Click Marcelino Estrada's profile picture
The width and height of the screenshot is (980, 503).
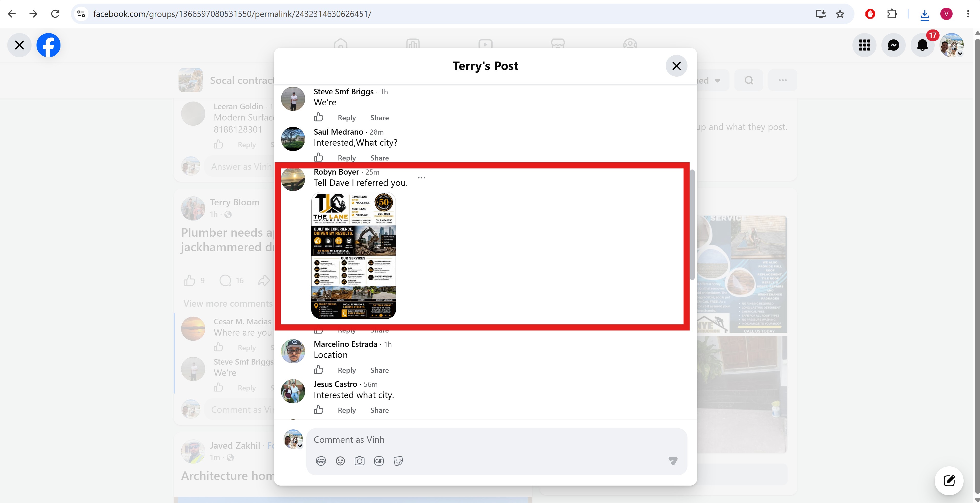click(293, 351)
